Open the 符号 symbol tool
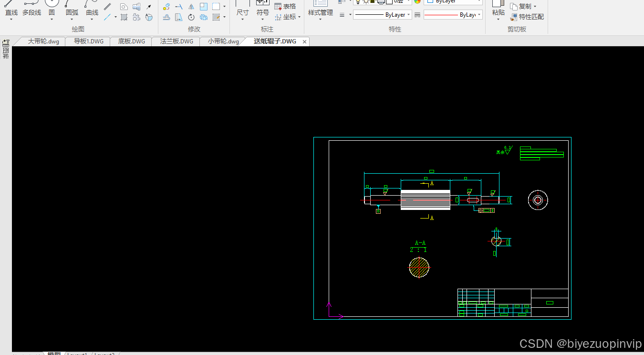 pyautogui.click(x=262, y=9)
